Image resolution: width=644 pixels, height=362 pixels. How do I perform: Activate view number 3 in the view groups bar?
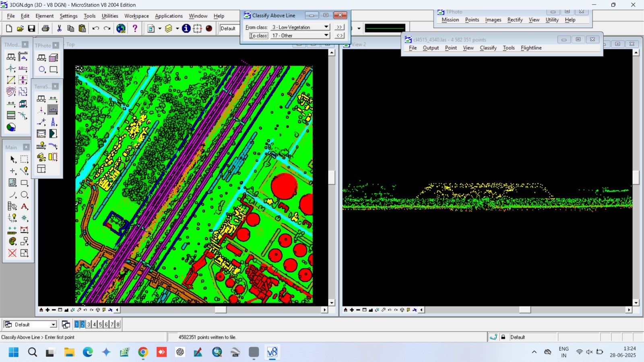pyautogui.click(x=88, y=324)
